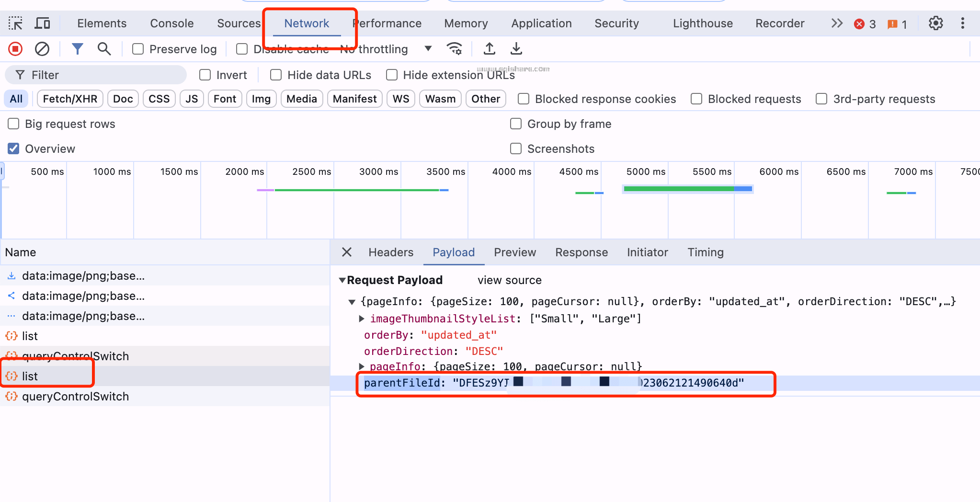Image resolution: width=980 pixels, height=502 pixels.
Task: Filter requests by Fetch/XHR type
Action: [70, 99]
